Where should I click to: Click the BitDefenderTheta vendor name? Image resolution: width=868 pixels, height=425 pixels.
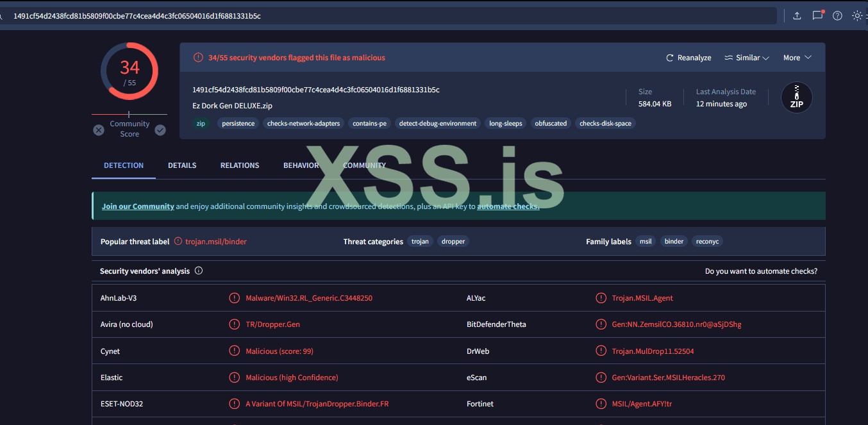click(496, 324)
